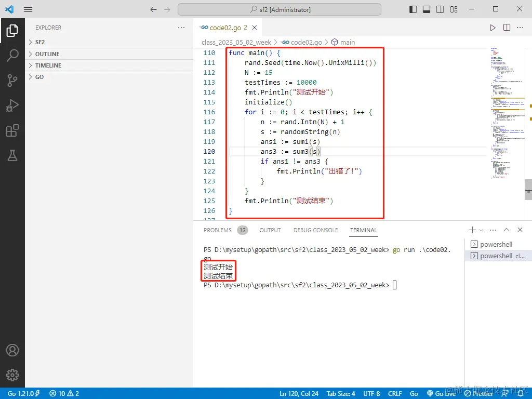Expand the OUTLINE section

[x=109, y=54]
